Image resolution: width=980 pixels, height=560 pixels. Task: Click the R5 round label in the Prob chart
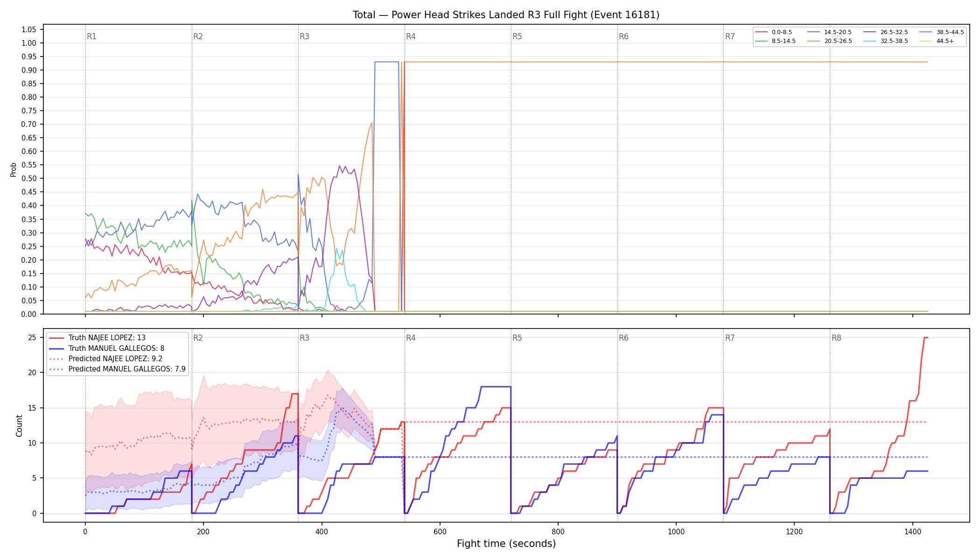point(517,36)
